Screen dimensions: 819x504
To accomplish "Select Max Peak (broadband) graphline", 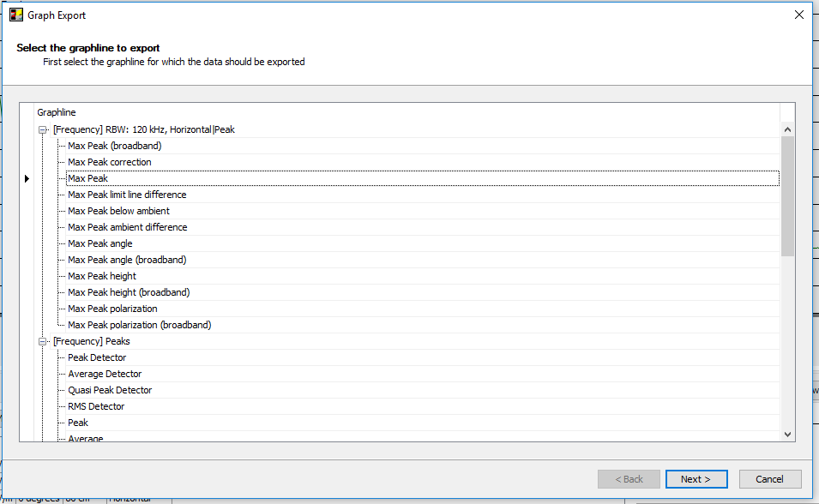I will [114, 146].
